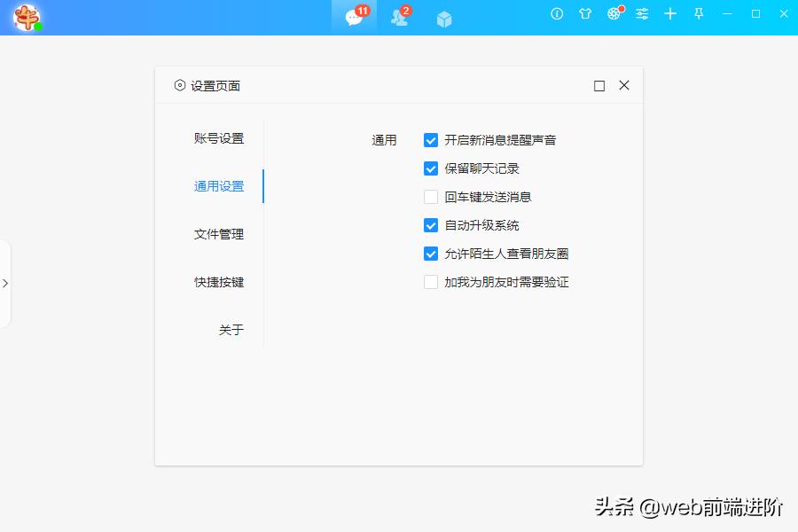Open the contacts panel showing 2 notifications
The image size is (798, 532).
point(397,18)
